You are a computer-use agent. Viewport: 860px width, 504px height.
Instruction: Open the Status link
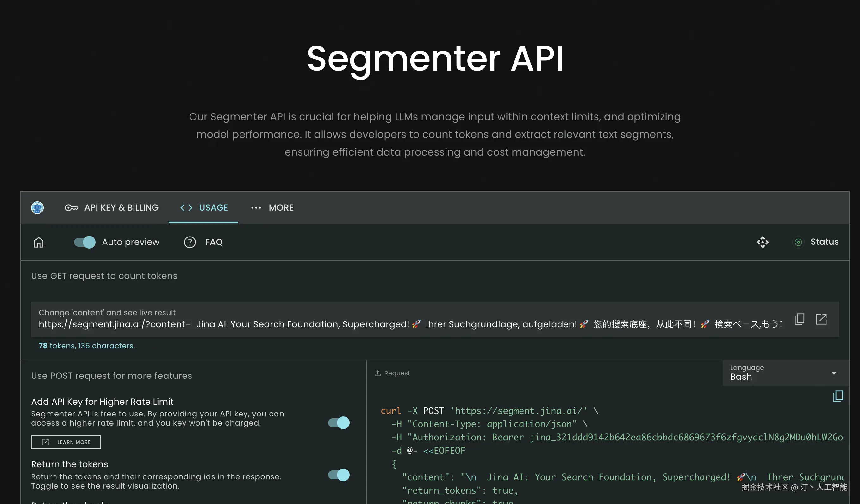[824, 242]
